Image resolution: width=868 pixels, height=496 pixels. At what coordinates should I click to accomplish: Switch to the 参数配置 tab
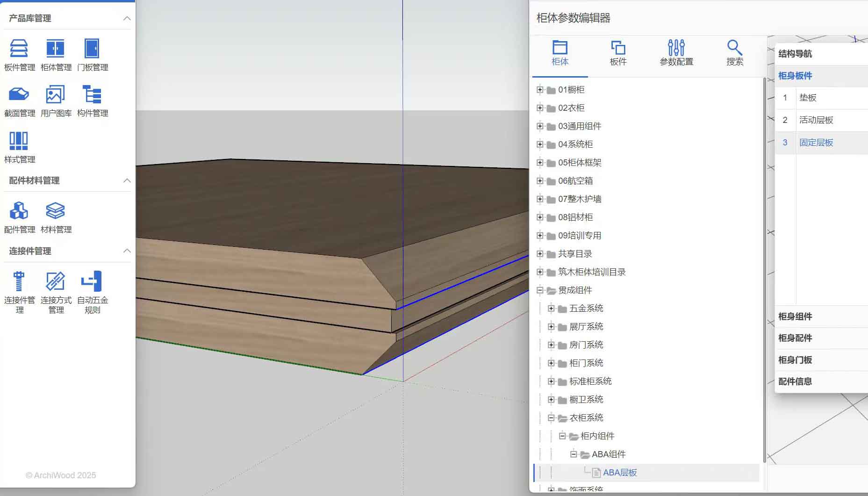pyautogui.click(x=676, y=52)
